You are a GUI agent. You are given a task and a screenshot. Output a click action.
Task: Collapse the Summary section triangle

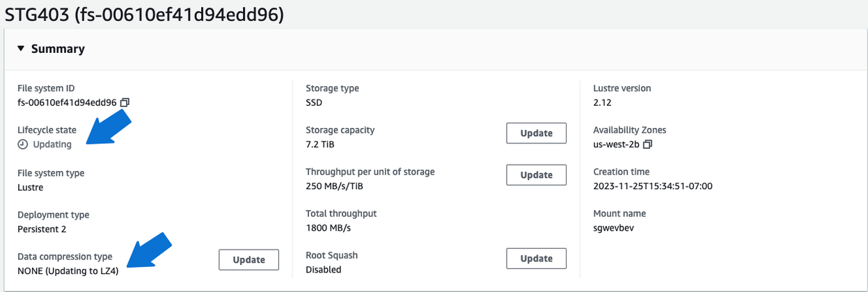(x=21, y=49)
